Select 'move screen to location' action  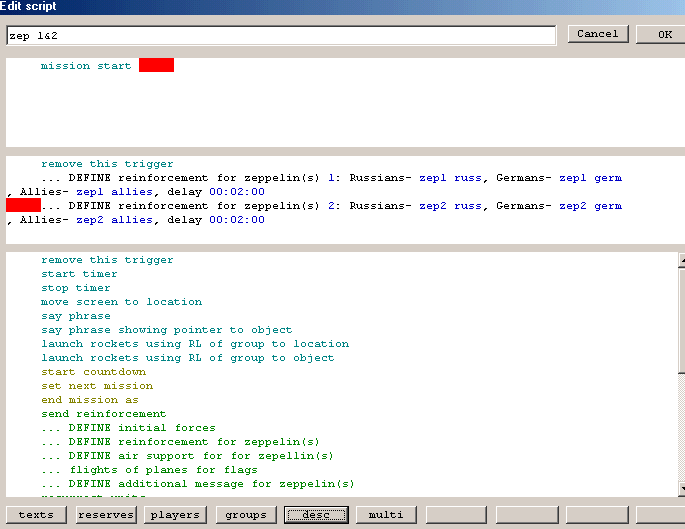[x=121, y=302]
